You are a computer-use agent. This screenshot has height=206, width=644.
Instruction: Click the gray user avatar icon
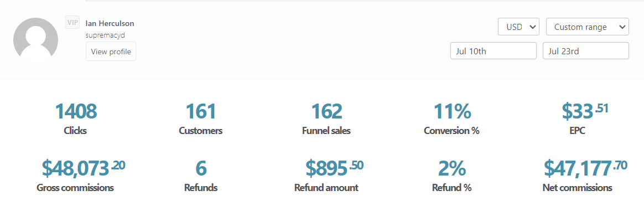tap(36, 40)
